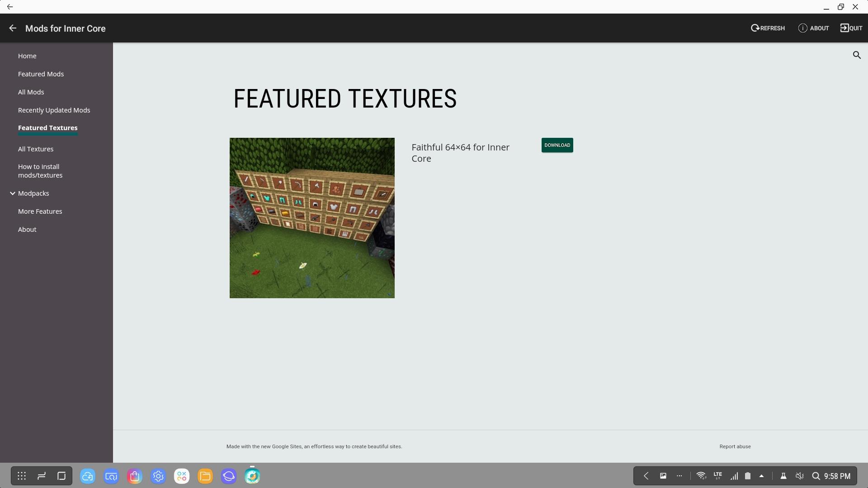This screenshot has width=868, height=488.
Task: Open the About info button in header
Action: pos(813,28)
